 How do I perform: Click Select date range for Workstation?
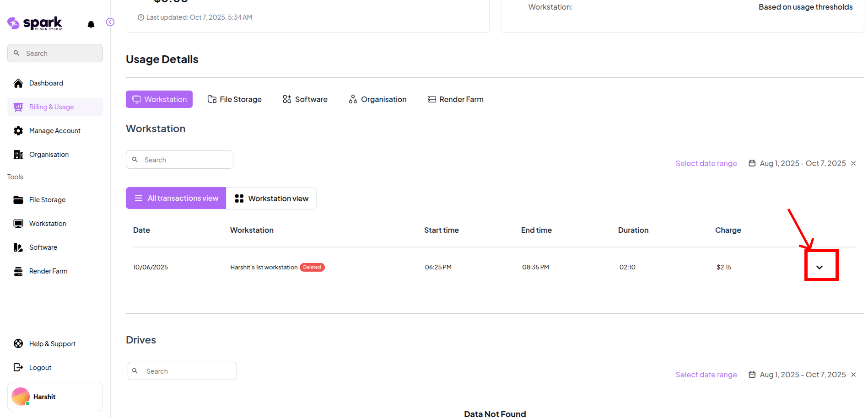click(706, 163)
